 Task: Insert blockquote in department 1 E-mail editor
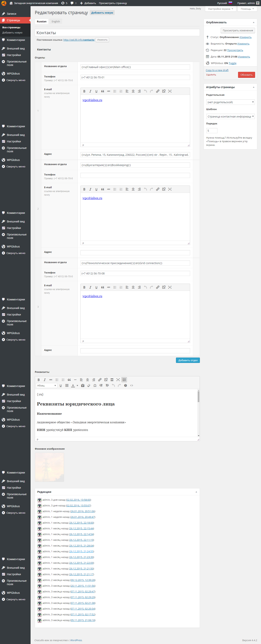(102, 91)
